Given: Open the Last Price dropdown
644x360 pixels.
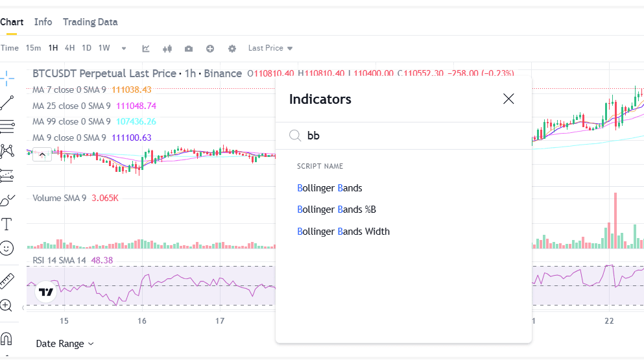Looking at the screenshot, I should coord(270,48).
